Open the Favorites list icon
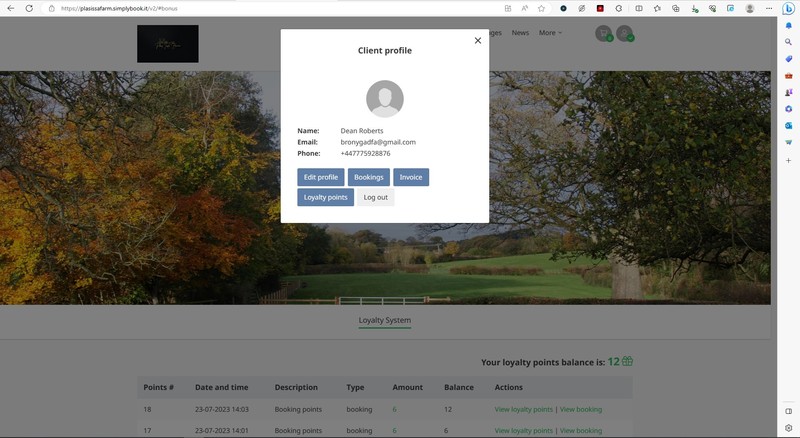Image resolution: width=800 pixels, height=438 pixels. (657, 8)
